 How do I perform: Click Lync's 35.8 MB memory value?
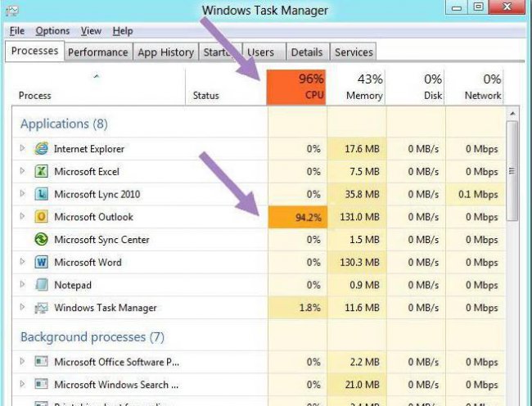pos(362,194)
